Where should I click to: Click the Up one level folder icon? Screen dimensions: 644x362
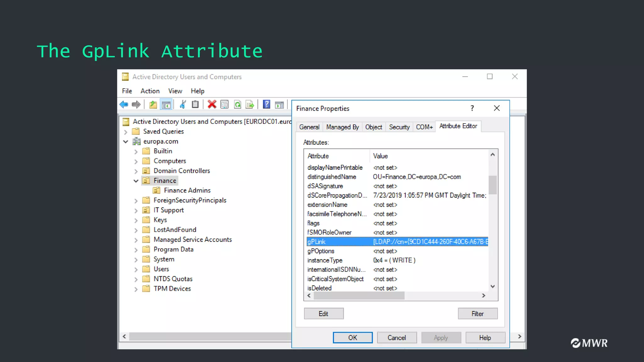(153, 104)
